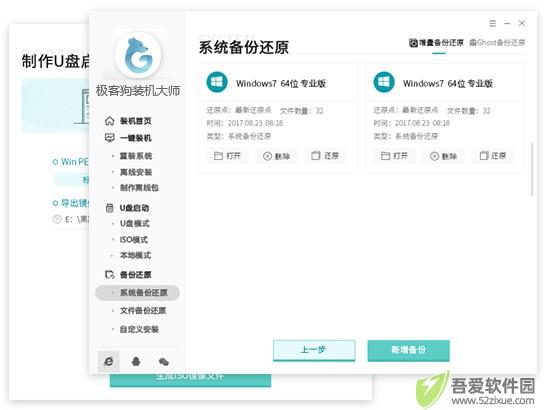Viewport: 544px width, 410px height.
Task: Select the 备份还原 section
Action: pos(136,275)
